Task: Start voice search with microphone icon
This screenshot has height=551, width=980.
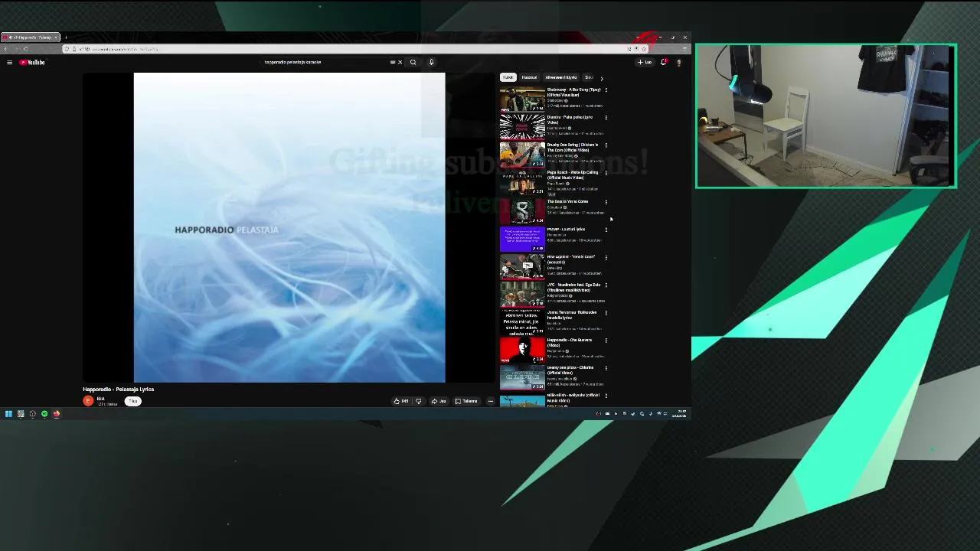Action: click(431, 62)
